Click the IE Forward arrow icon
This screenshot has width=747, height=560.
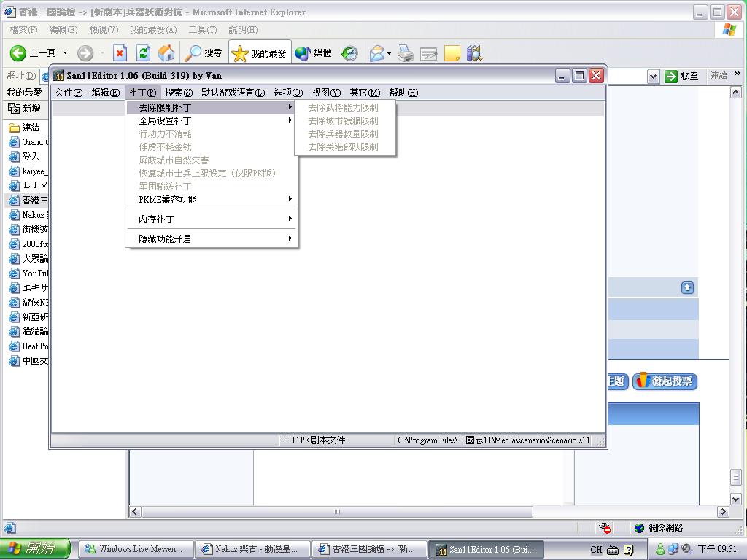pyautogui.click(x=85, y=52)
